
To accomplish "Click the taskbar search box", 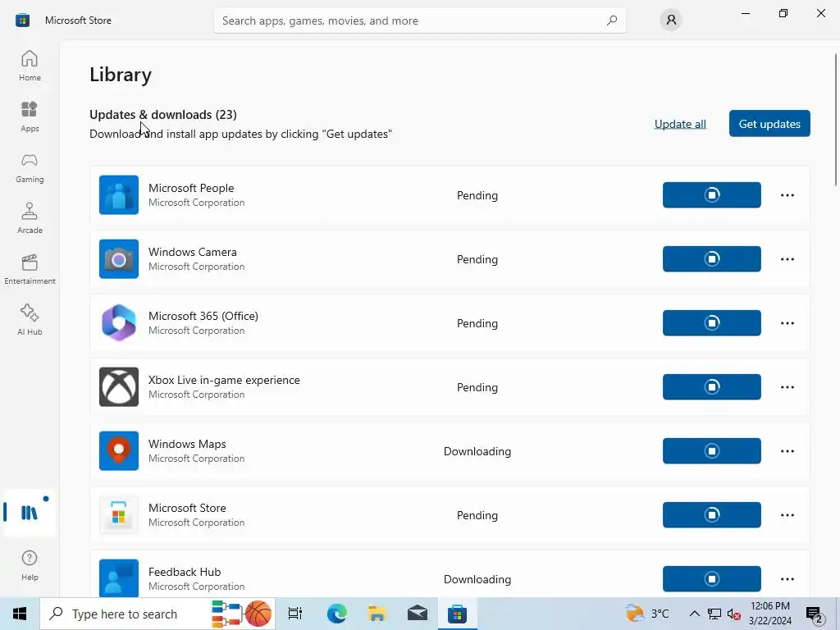I will pos(157,614).
